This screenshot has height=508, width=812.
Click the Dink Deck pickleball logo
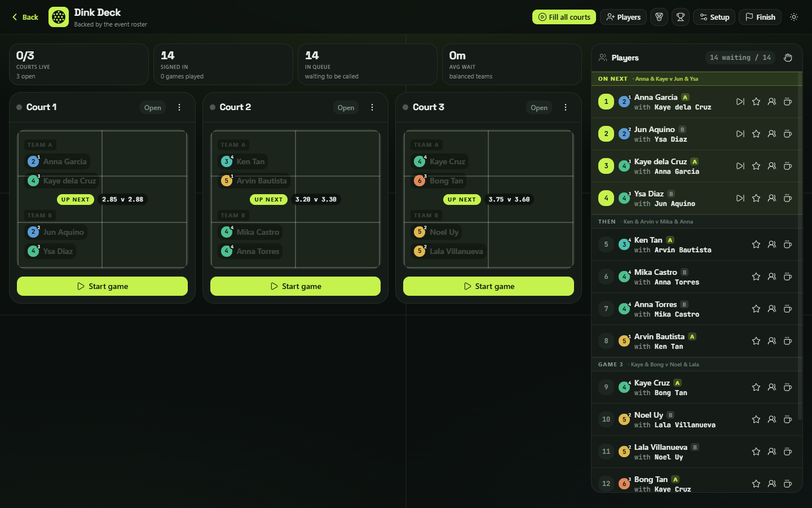click(59, 17)
